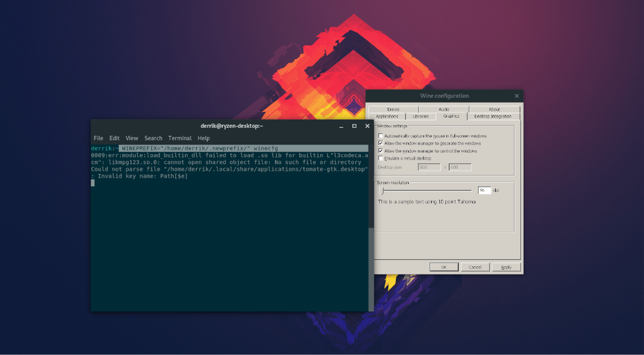Open the terminal's Search menu
This screenshot has height=355, width=644.
(x=153, y=138)
